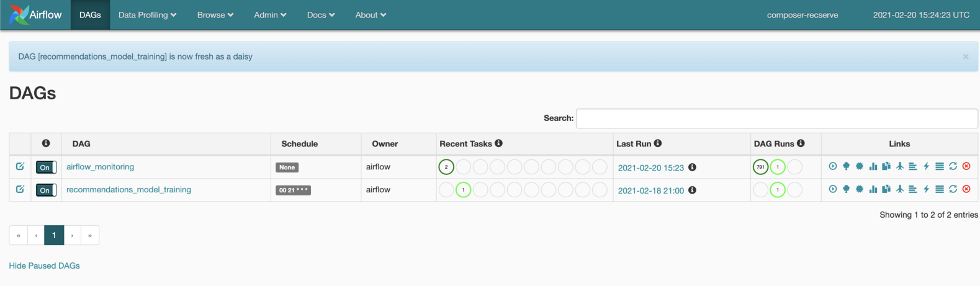Refresh the recommendations_model_training DAG
The width and height of the screenshot is (980, 286).
coord(953,189)
